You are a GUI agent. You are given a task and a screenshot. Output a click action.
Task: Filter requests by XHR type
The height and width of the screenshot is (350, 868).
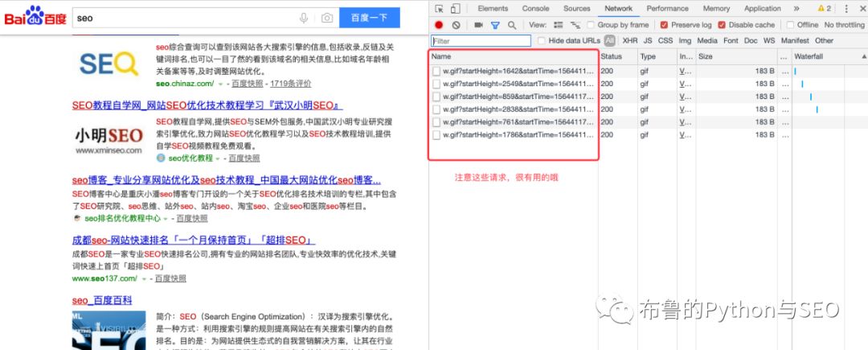[630, 40]
